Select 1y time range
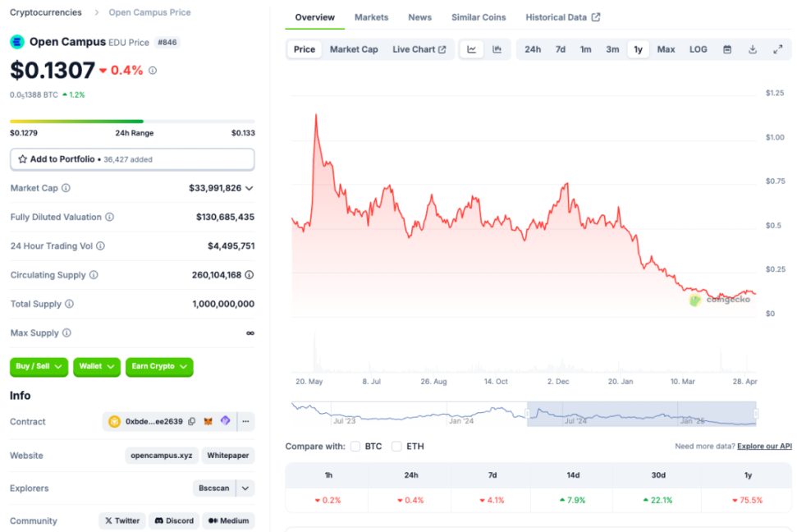 point(638,49)
